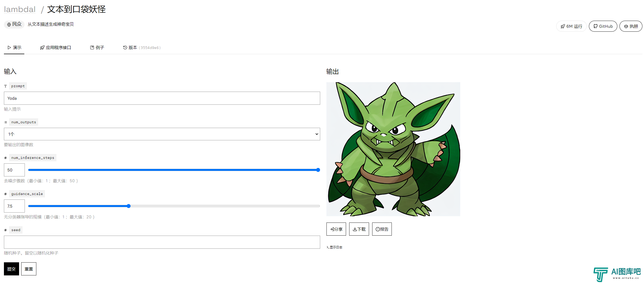Click the description 从文本描述生成神奇宝贝

(51, 24)
